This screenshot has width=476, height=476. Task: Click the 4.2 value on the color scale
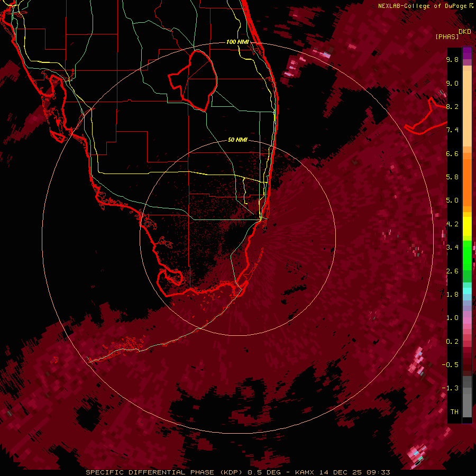(452, 224)
